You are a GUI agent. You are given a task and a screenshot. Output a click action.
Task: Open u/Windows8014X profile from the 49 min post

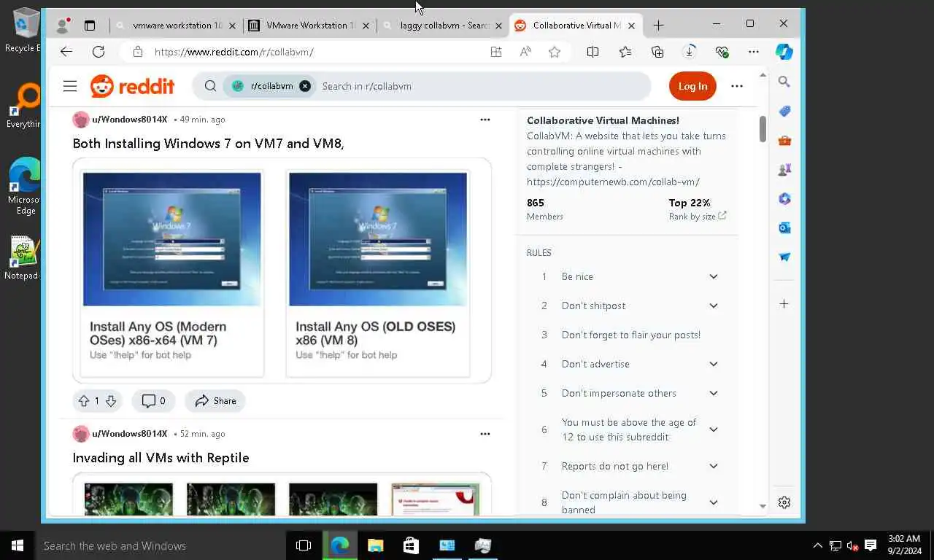pyautogui.click(x=129, y=120)
